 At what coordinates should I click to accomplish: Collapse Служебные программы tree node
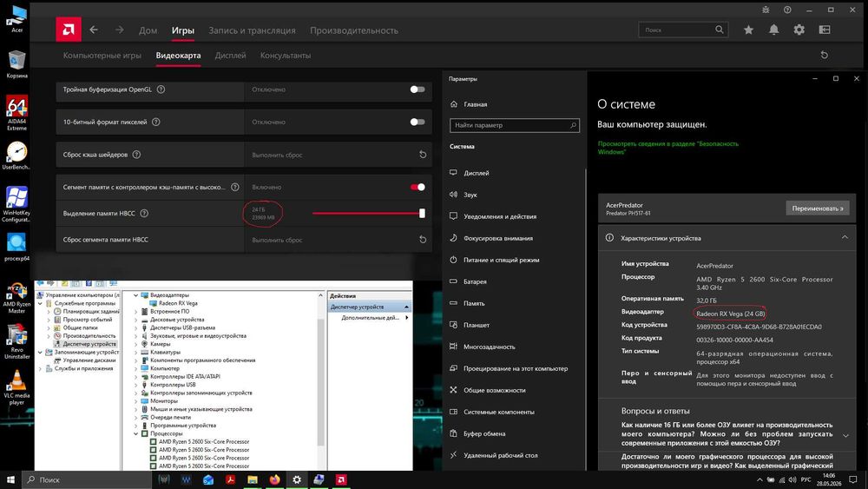pos(40,303)
